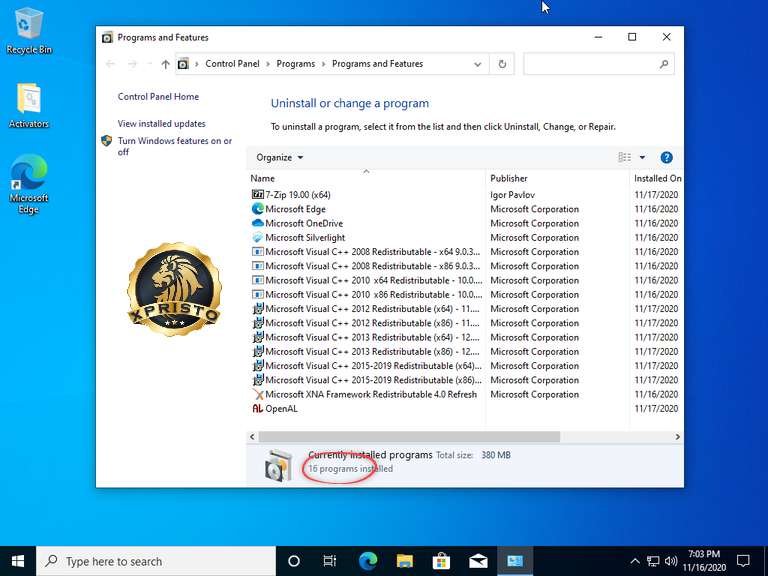Click the shield icon beside Windows features link

tap(106, 141)
